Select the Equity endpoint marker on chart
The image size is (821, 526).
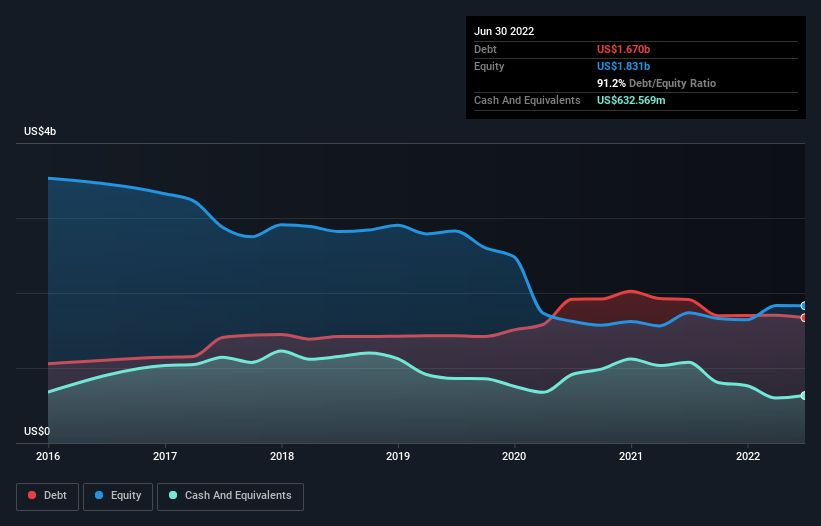pos(804,306)
